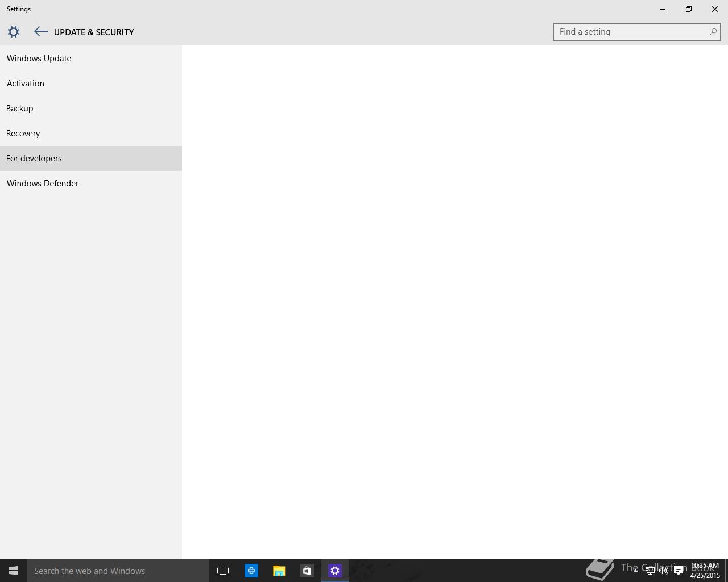Select Recovery in the sidebar
This screenshot has height=582, width=728.
click(91, 133)
